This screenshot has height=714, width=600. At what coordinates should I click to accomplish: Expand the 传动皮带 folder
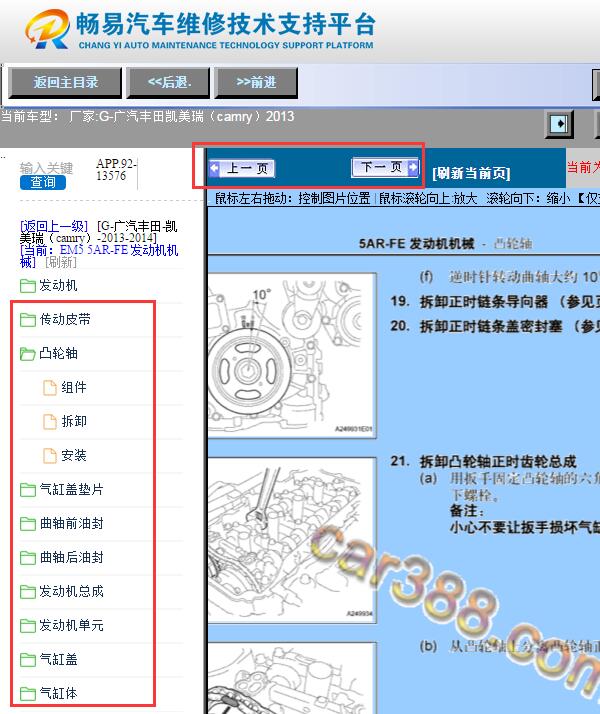pyautogui.click(x=65, y=319)
